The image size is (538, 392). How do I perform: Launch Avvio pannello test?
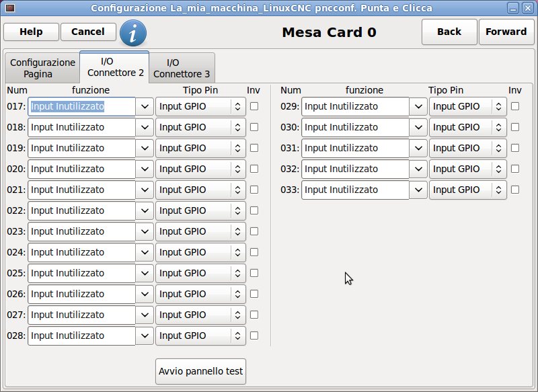point(200,371)
